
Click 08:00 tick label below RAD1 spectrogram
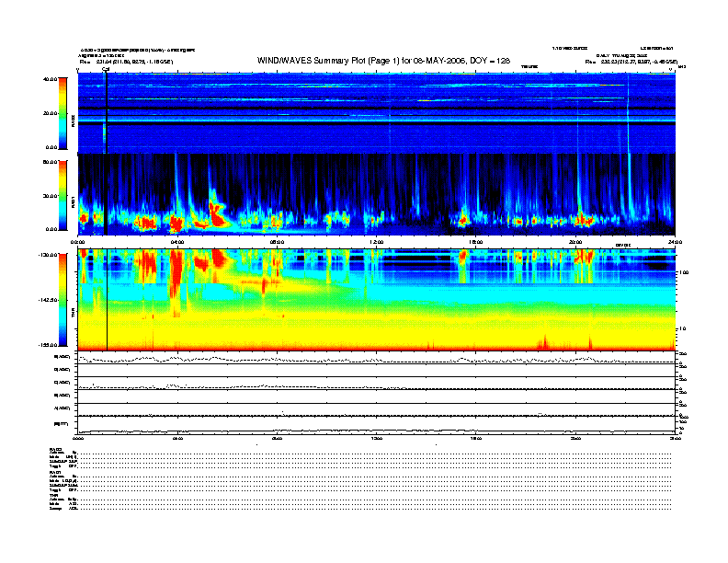click(x=278, y=242)
